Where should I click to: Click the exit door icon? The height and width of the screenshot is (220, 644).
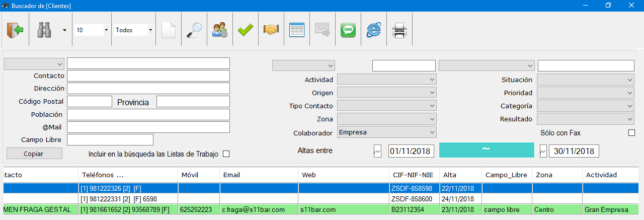pos(15,30)
